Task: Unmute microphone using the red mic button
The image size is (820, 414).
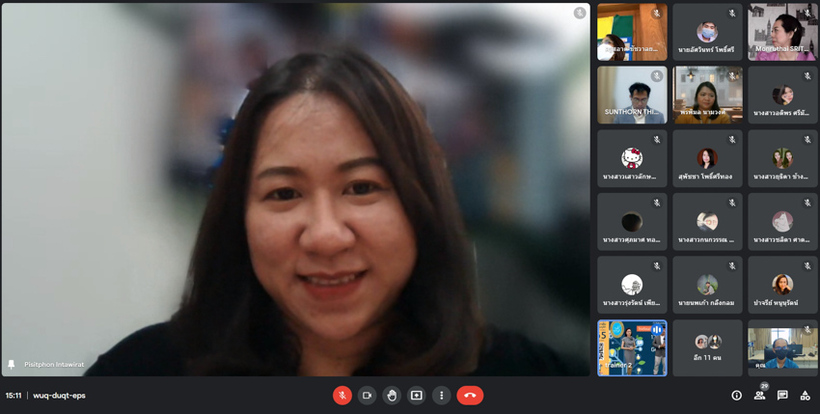Action: pyautogui.click(x=342, y=395)
